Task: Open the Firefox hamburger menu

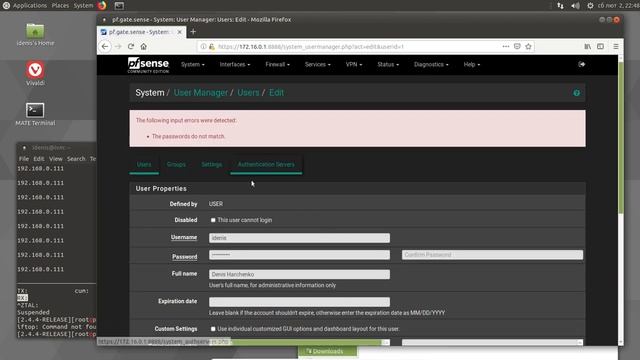Action: coord(616,47)
